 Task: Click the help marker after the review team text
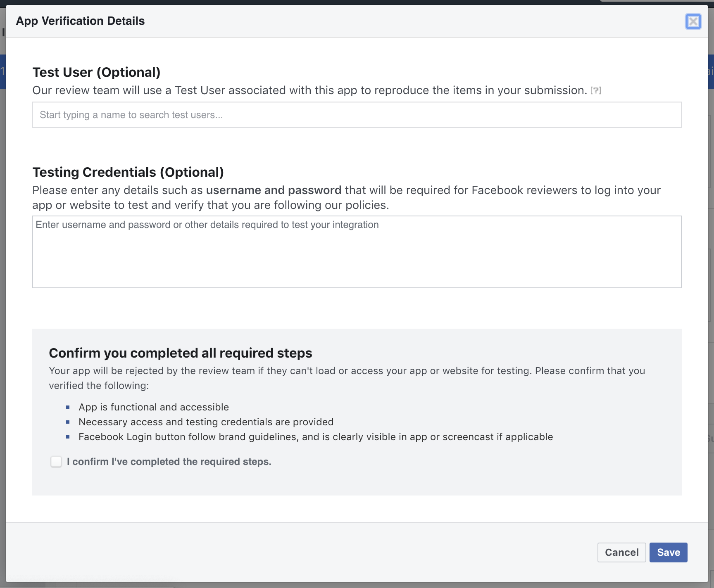[595, 90]
